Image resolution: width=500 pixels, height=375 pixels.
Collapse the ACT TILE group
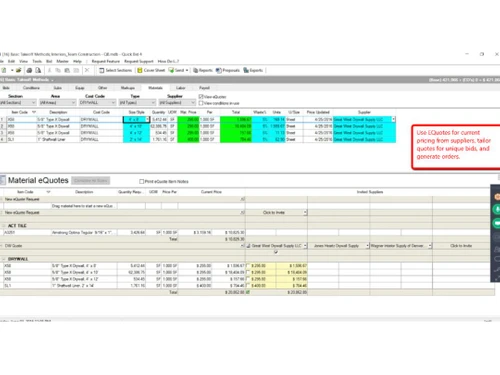pos(3,226)
